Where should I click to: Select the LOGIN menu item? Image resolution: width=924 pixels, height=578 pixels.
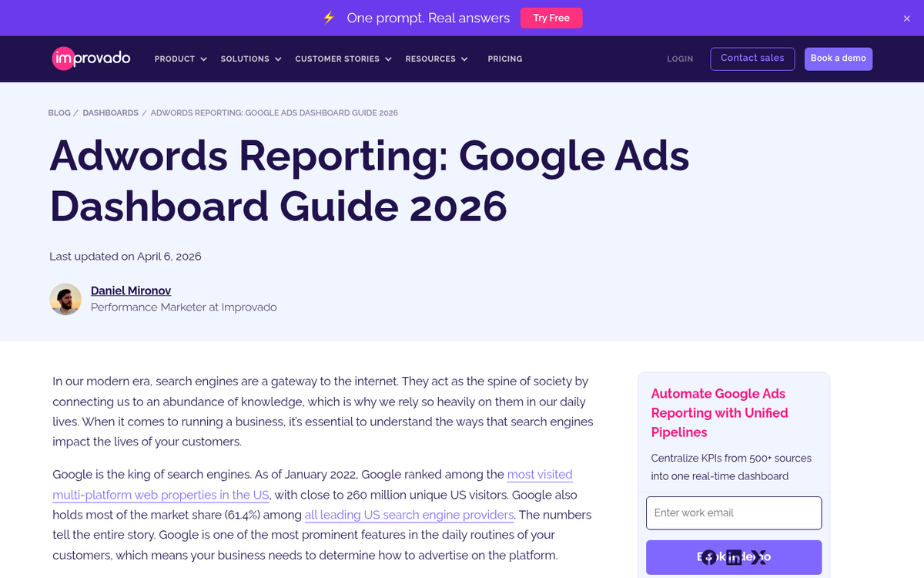coord(680,59)
